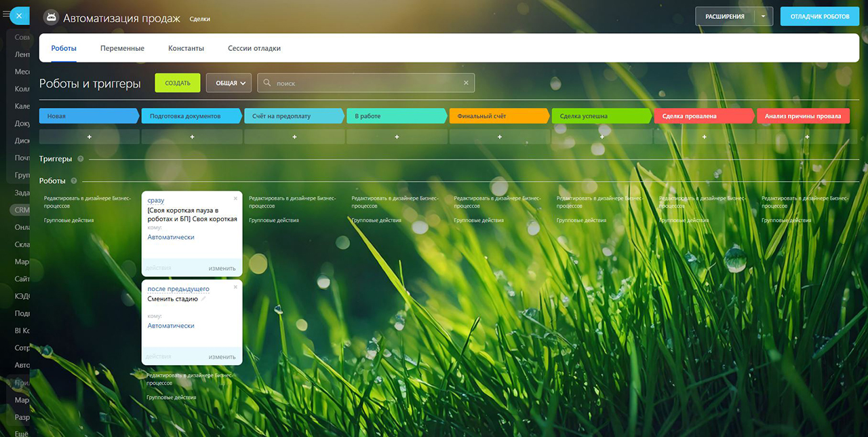Viewport: 868px width, 437px height.
Task: Open Редактировать в дизайнере below the Сменить стадию robot
Action: click(191, 379)
